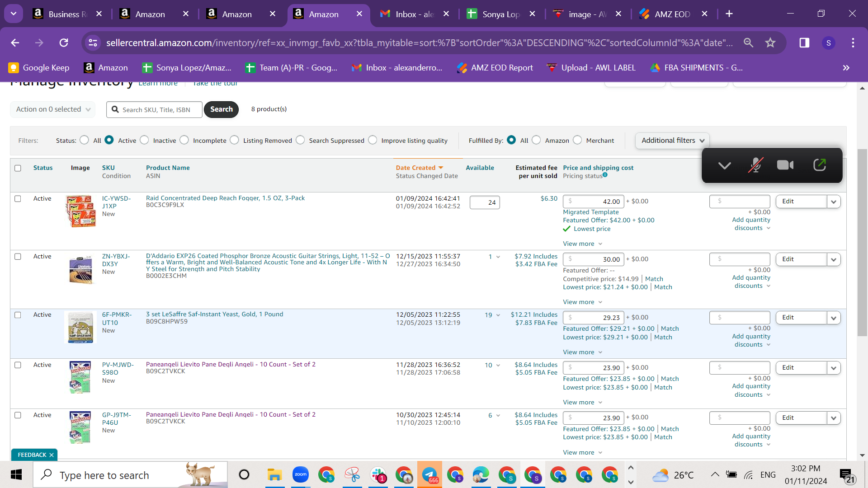Collapse the meeting overlay with the chevron
The height and width of the screenshot is (488, 868).
[x=725, y=165]
